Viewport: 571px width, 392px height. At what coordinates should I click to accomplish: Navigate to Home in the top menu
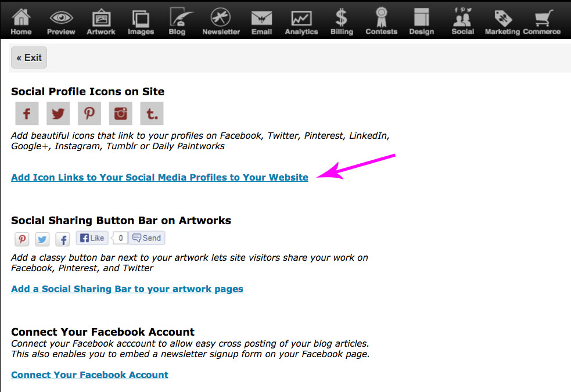pos(21,17)
